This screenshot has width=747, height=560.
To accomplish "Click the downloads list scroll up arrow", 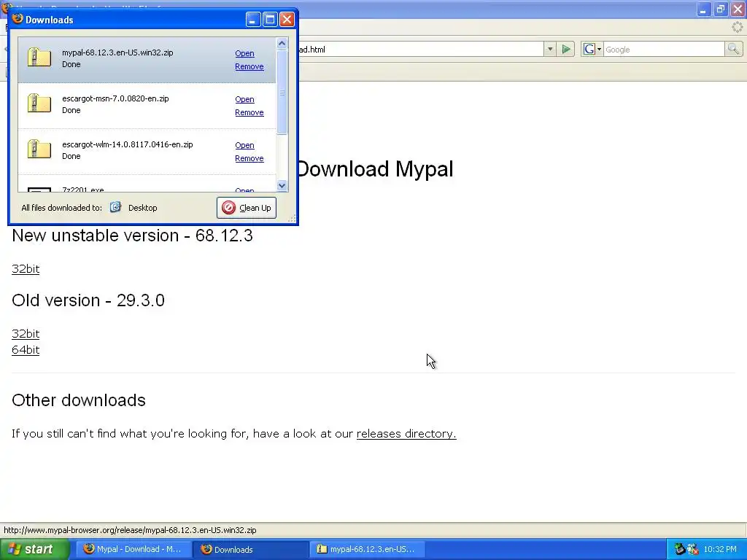I will (282, 43).
